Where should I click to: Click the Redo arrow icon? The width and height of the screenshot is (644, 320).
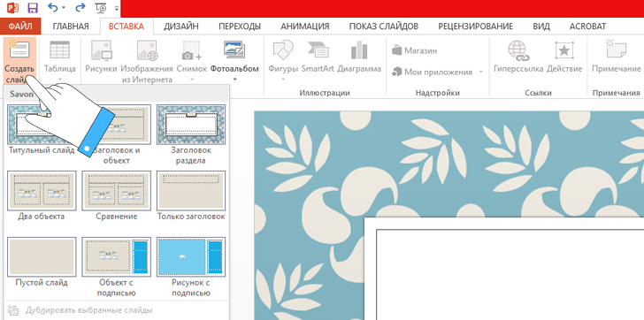[80, 7]
